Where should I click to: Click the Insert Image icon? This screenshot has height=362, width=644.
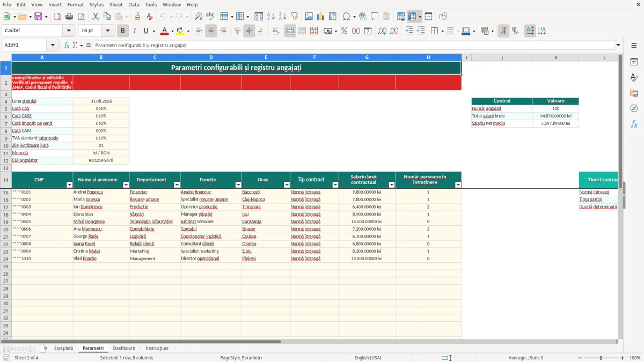pos(309,17)
